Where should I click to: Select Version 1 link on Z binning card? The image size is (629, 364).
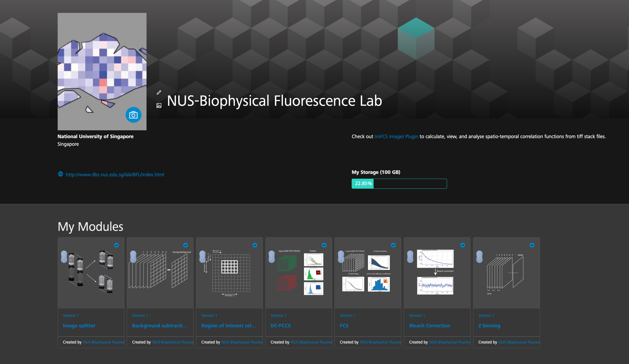coord(486,316)
